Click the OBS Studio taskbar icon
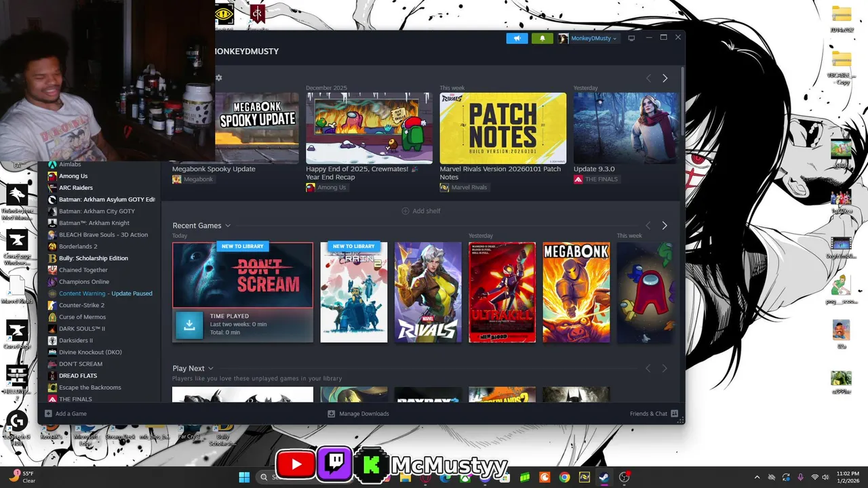Viewport: 868px width, 488px height. click(x=624, y=477)
